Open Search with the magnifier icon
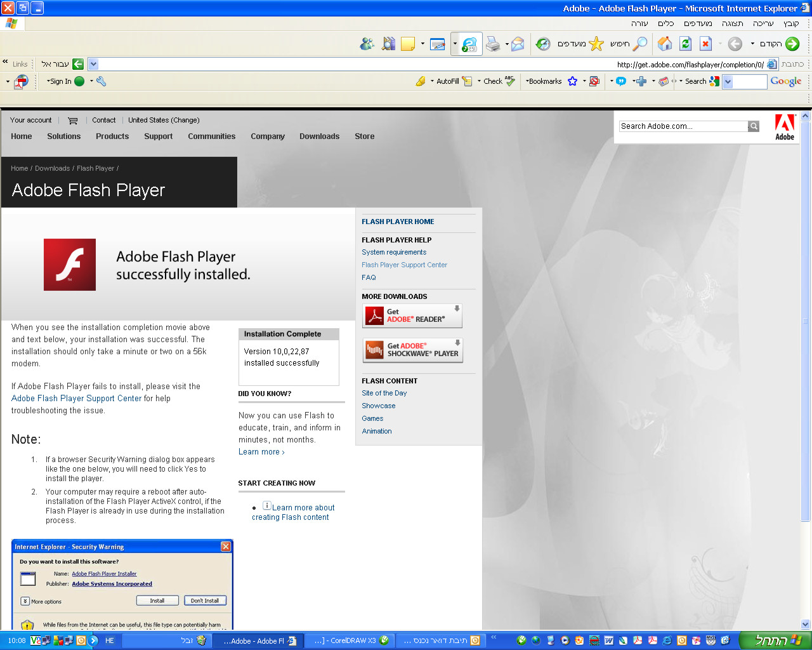 click(x=640, y=44)
